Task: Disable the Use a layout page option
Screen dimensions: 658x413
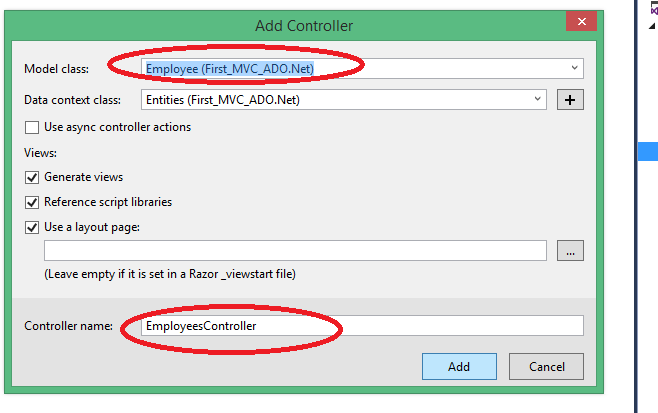Action: [x=32, y=227]
